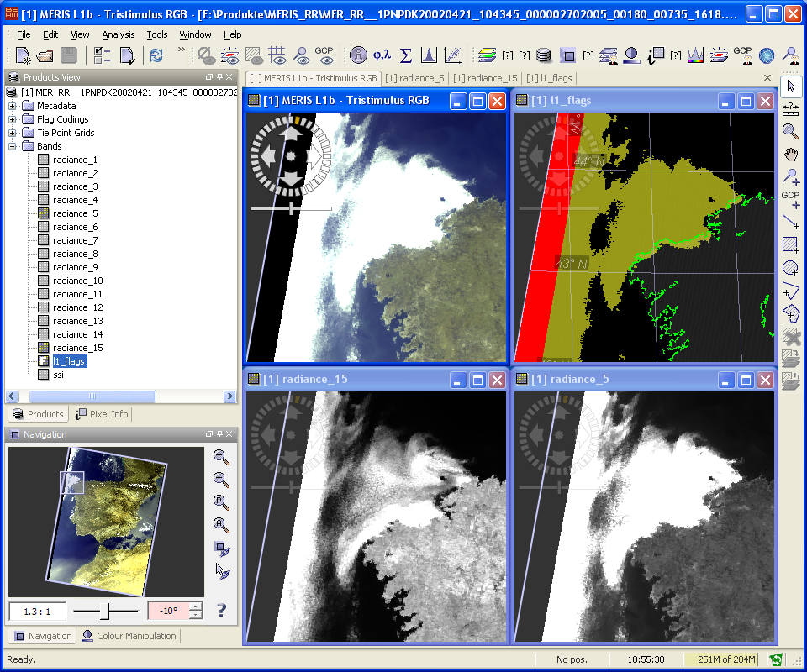The image size is (807, 672).
Task: Open the Histogram tool in toolbar
Action: 429,55
